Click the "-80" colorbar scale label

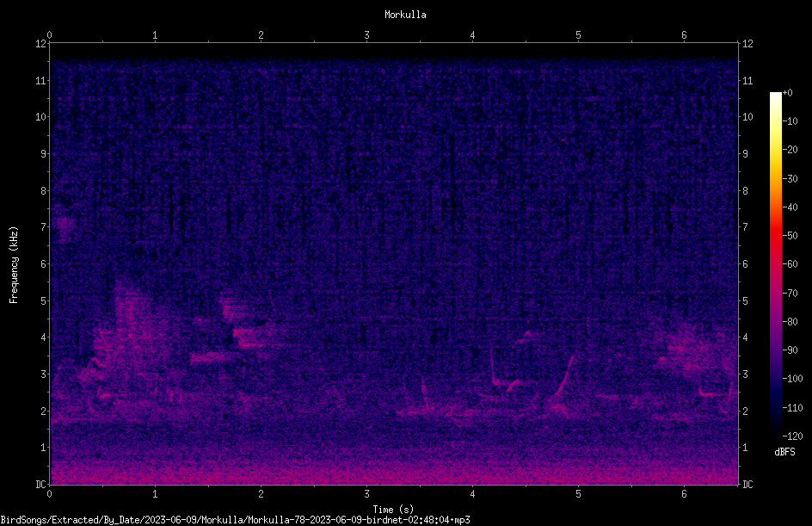click(790, 322)
